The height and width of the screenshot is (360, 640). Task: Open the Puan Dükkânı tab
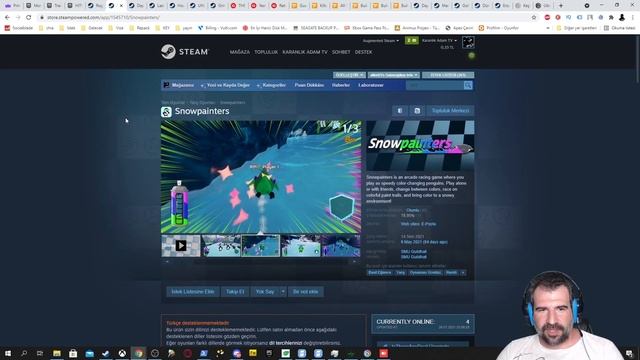[x=309, y=85]
